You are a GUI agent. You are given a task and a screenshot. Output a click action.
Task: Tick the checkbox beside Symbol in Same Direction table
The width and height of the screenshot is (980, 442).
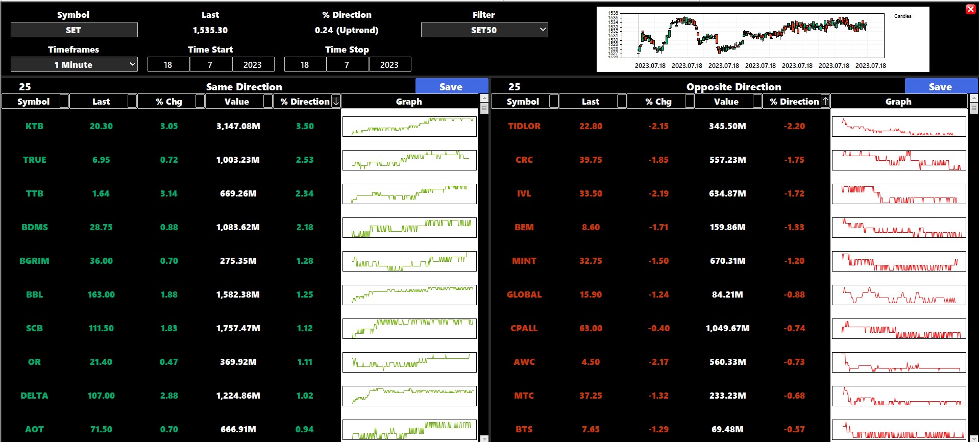64,101
